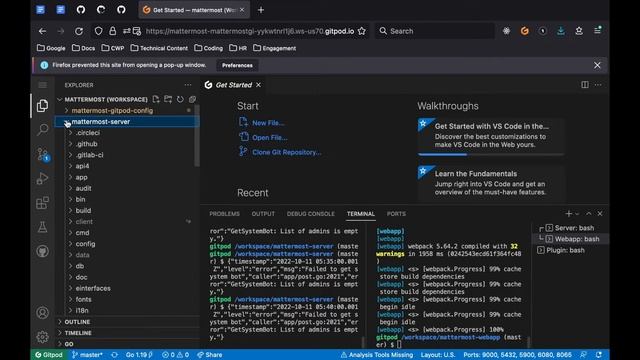Screen dimensions: 640x360
Task: Click the Gitpod status bar button
Action: coord(49,355)
